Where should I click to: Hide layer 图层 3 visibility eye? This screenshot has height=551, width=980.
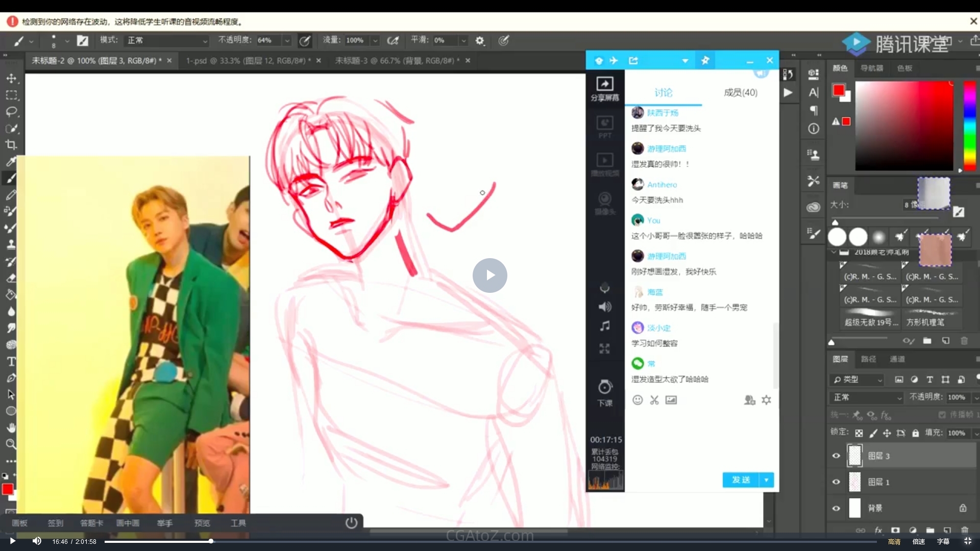(x=836, y=456)
